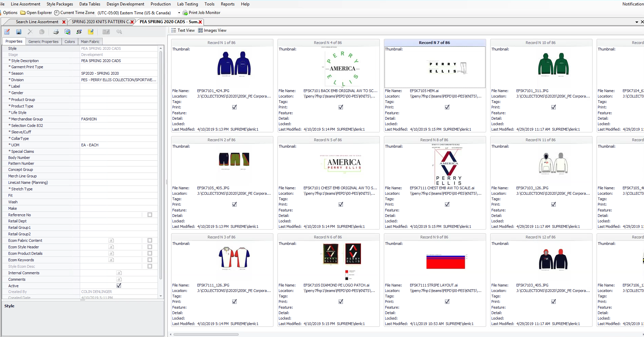The height and width of the screenshot is (337, 644).
Task: Click the Current Time Zone clock icon
Action: click(57, 13)
